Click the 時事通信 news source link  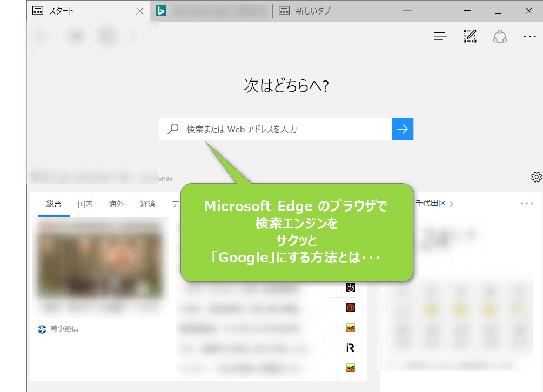(64, 328)
